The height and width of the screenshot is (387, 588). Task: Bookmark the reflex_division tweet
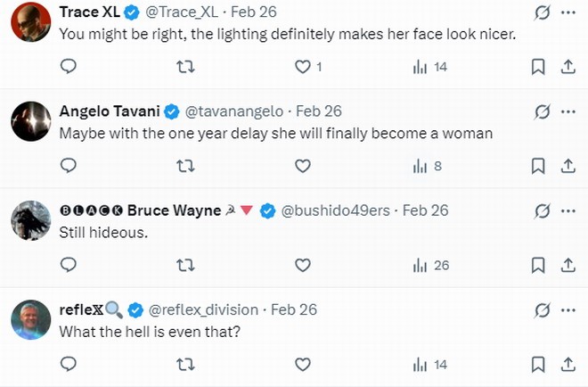click(538, 364)
